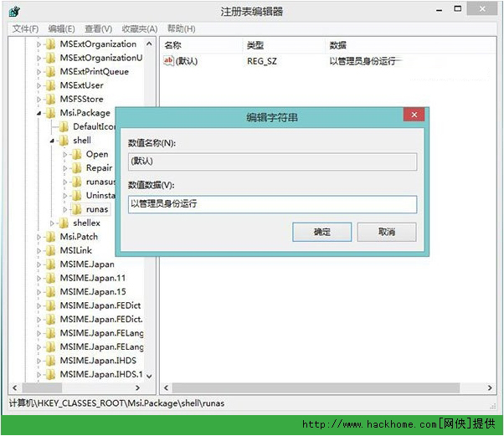Screen dimensions: 504x436
Task: Select the MSFSStore folder icon
Action: tap(50, 100)
